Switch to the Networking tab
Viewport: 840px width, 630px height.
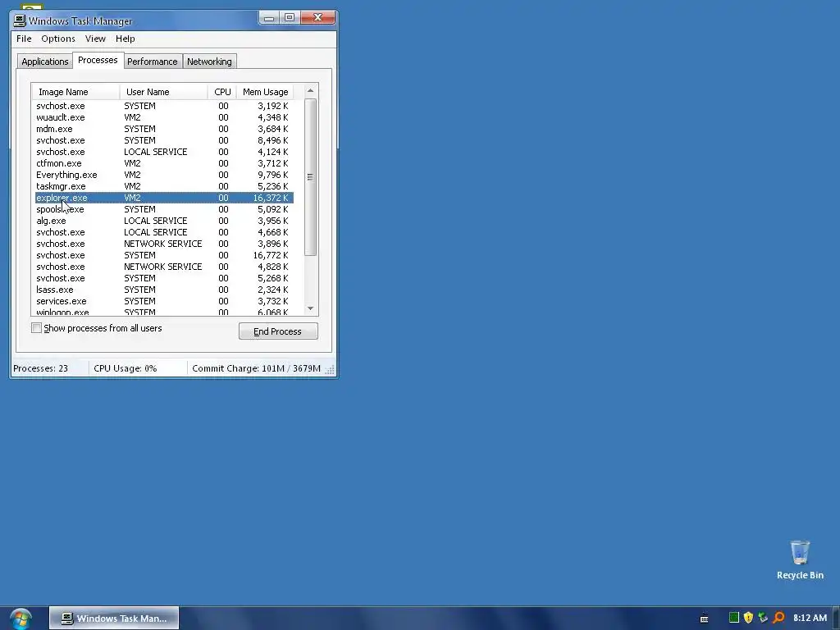209,62
